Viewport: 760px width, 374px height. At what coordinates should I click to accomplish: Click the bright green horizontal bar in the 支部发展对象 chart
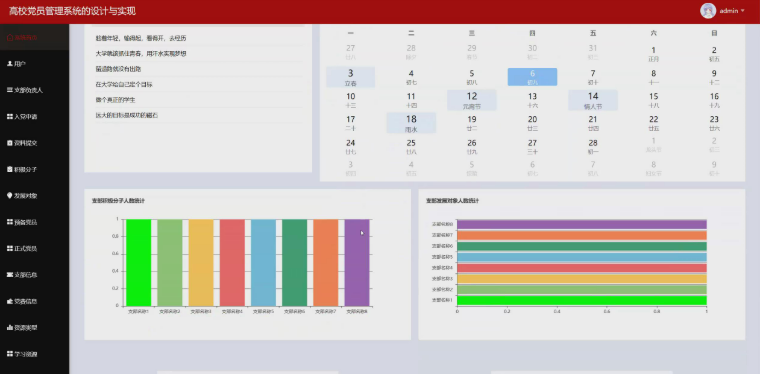[582, 300]
